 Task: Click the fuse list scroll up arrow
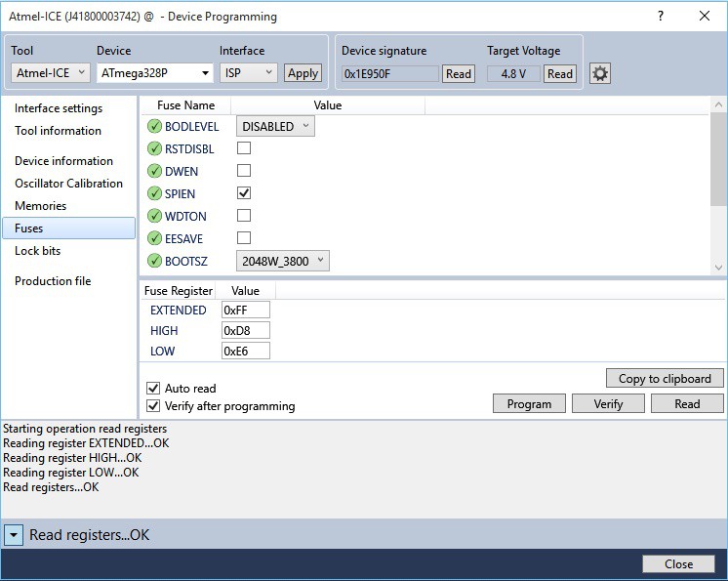(718, 104)
